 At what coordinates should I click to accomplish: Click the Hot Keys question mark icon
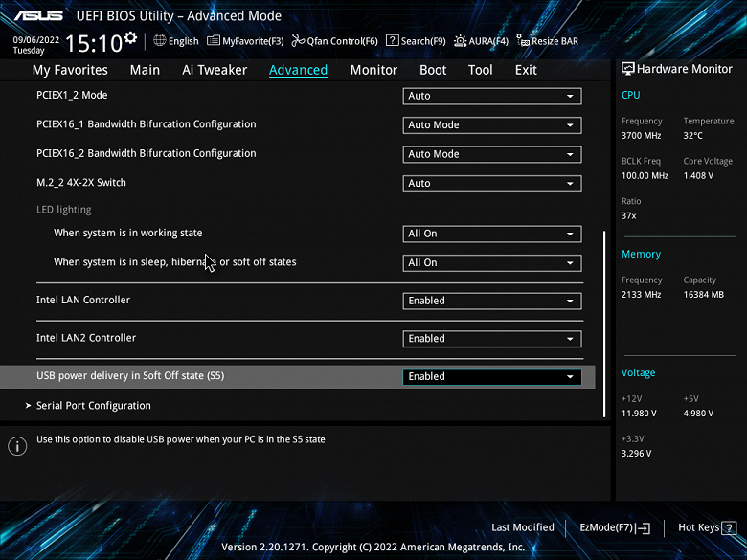(729, 527)
